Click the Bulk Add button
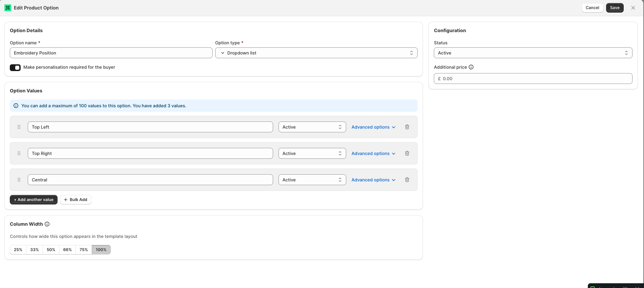 point(76,200)
